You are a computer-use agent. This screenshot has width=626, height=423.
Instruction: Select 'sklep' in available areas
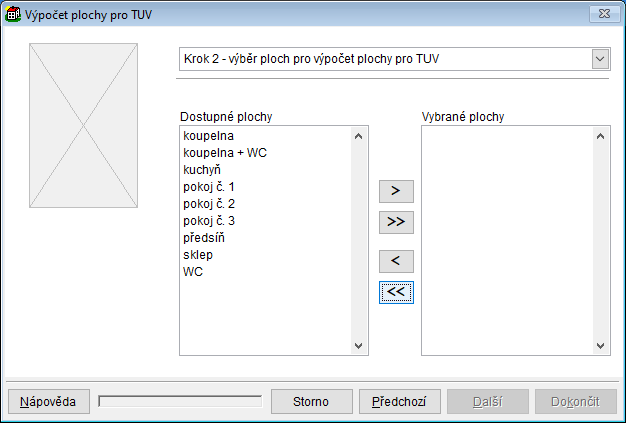(198, 255)
